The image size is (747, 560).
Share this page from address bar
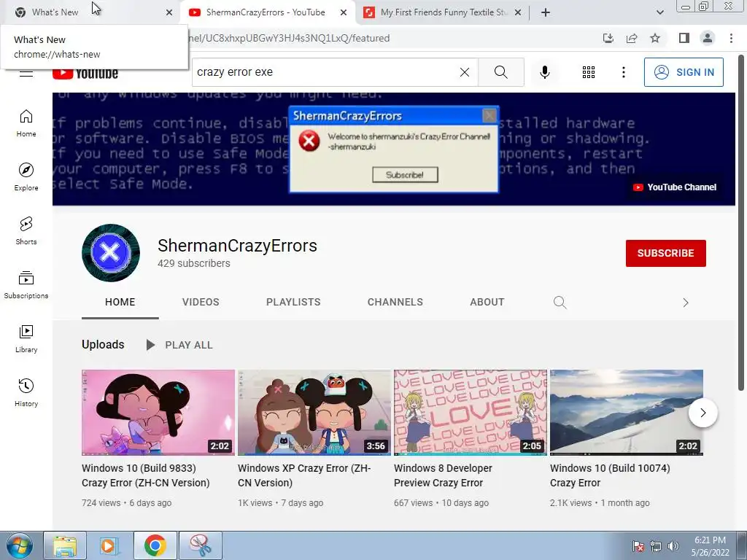(x=632, y=38)
